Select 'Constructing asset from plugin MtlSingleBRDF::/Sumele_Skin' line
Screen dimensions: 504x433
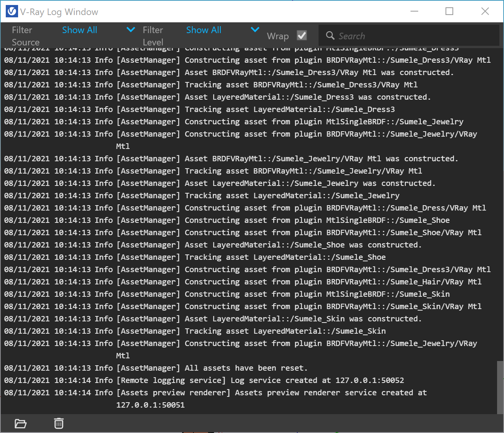tap(227, 294)
